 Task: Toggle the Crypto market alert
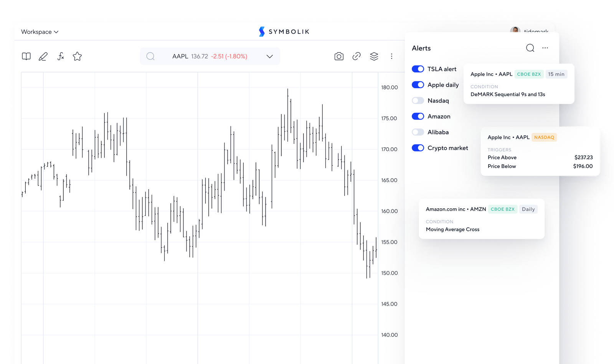(x=418, y=148)
